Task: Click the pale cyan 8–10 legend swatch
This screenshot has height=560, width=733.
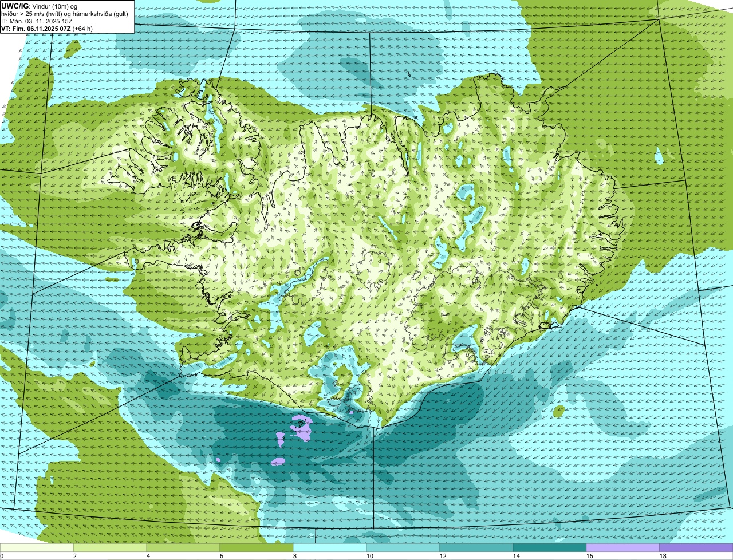Action: point(330,548)
